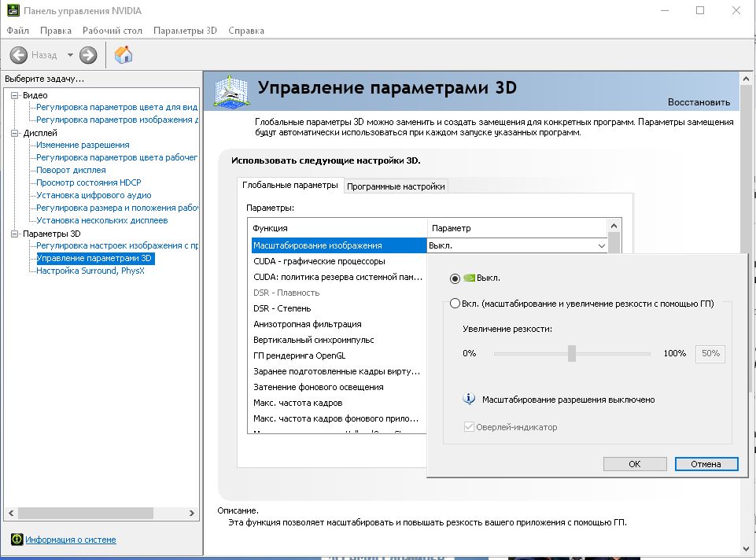Image resolution: width=756 pixels, height=560 pixels.
Task: Open the Home page icon
Action: 124,54
